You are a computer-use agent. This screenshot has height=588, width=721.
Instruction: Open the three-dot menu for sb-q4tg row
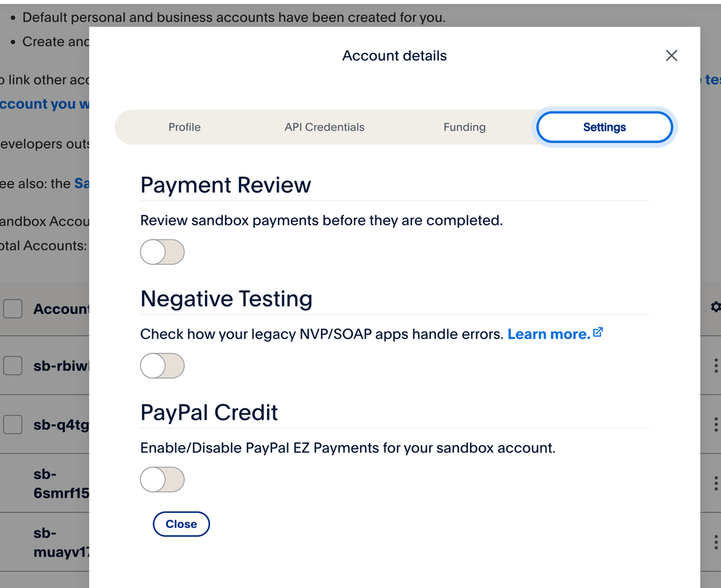[715, 424]
